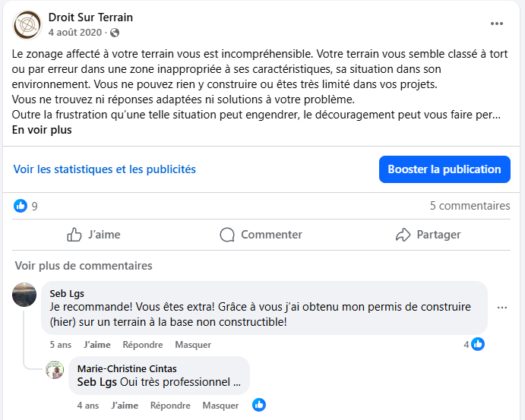Viewport: 525px width, 420px height.
Task: Expand post text with En voir plus
Action: (42, 130)
